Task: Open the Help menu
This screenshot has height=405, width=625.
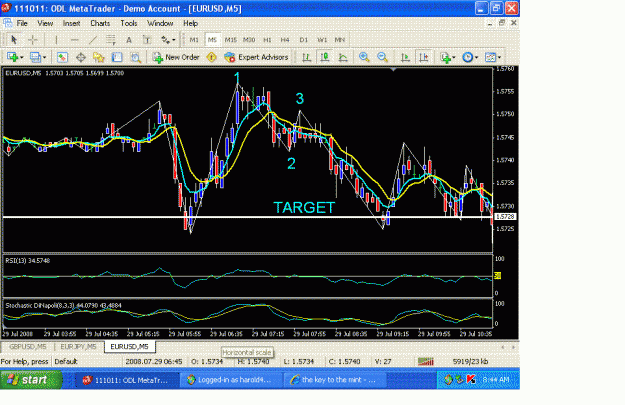Action: click(x=191, y=24)
